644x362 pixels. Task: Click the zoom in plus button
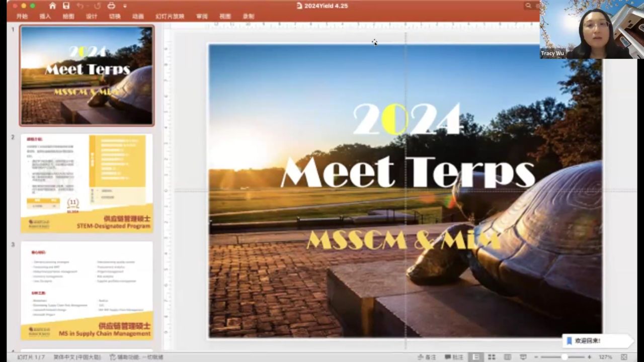(590, 357)
